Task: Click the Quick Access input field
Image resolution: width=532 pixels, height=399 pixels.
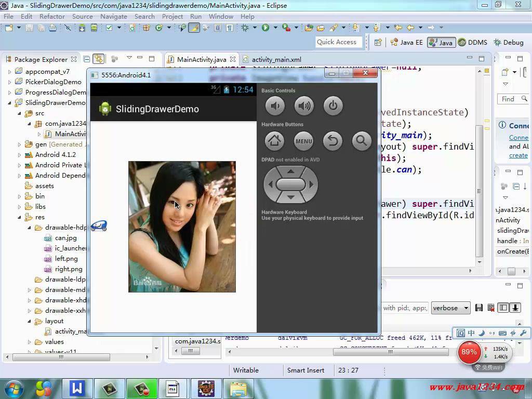Action: (339, 42)
